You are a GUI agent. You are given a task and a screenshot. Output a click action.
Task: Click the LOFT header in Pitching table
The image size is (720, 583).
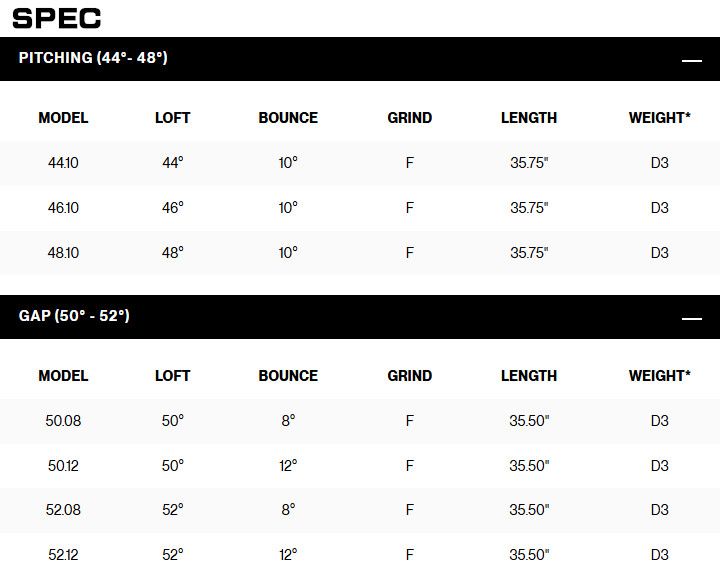click(x=172, y=118)
